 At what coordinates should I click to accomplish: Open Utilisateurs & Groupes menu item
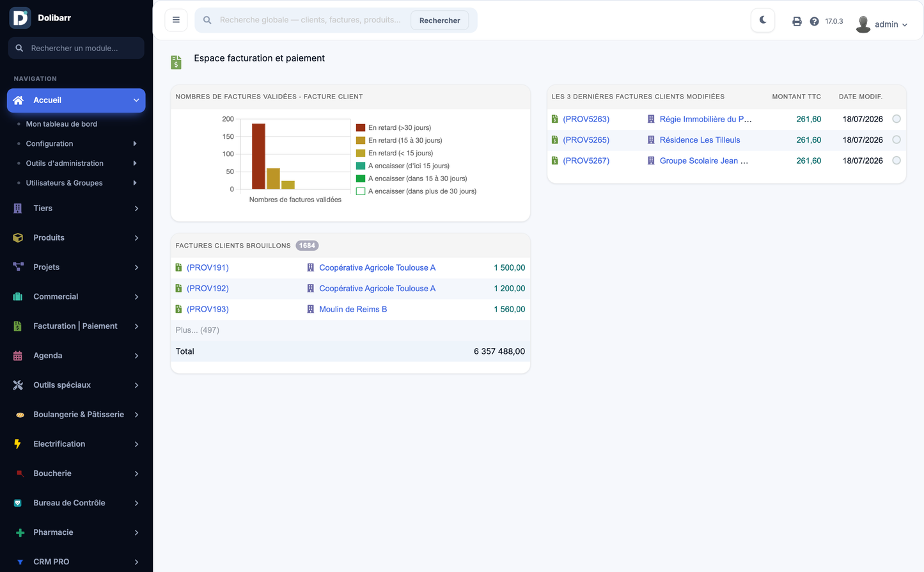coord(64,183)
